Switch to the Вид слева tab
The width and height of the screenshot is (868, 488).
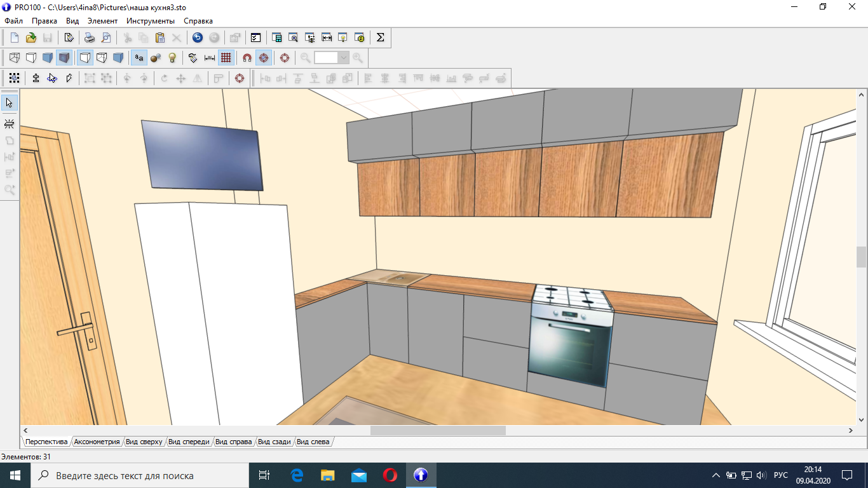pyautogui.click(x=313, y=442)
